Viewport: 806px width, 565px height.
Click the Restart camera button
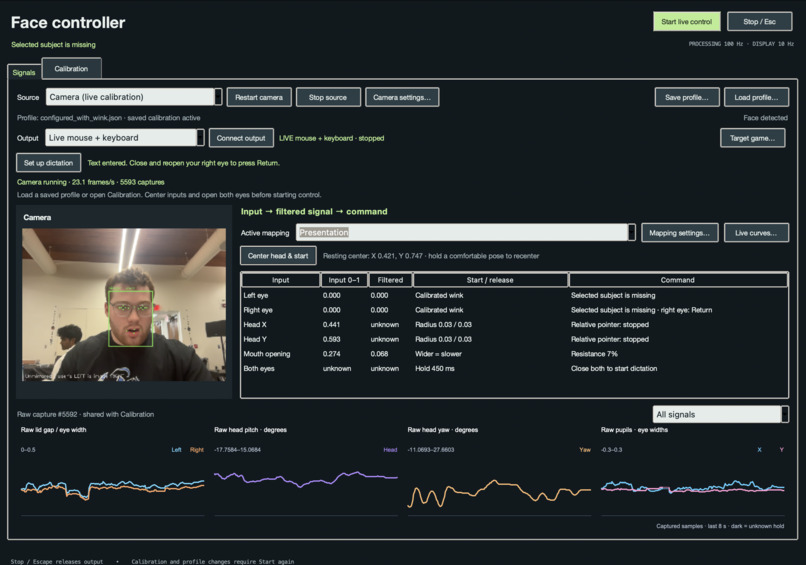[x=259, y=97]
